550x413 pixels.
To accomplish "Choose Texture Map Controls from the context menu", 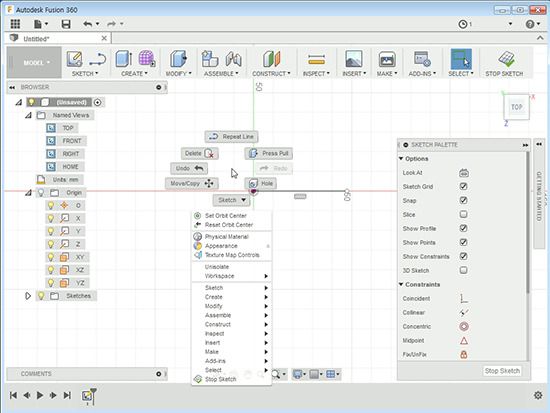I will tap(232, 255).
